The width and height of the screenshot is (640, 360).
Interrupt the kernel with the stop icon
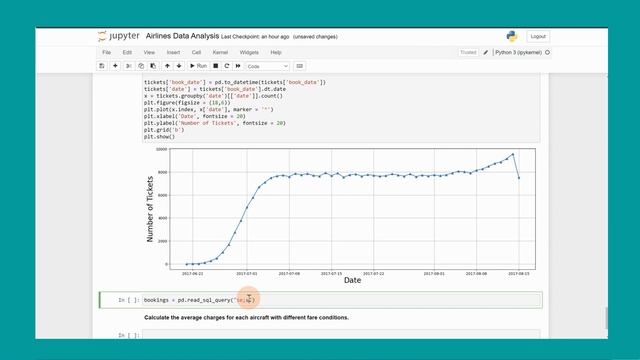[x=216, y=66]
